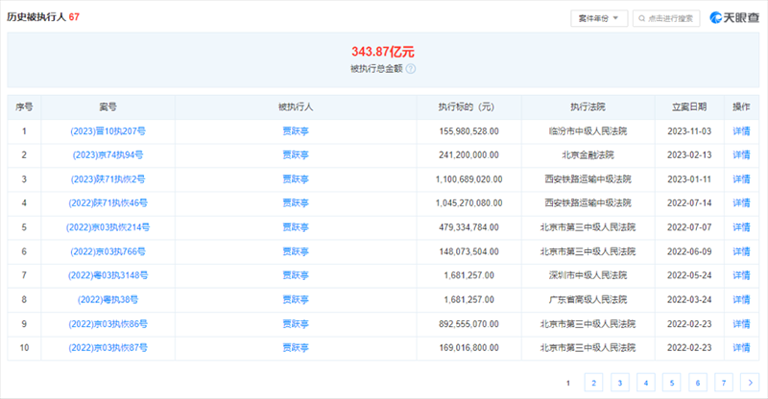Screen dimensions: 768x399
Task: Open 详情 for case (2023)陕71执恢2号
Action: pos(741,179)
